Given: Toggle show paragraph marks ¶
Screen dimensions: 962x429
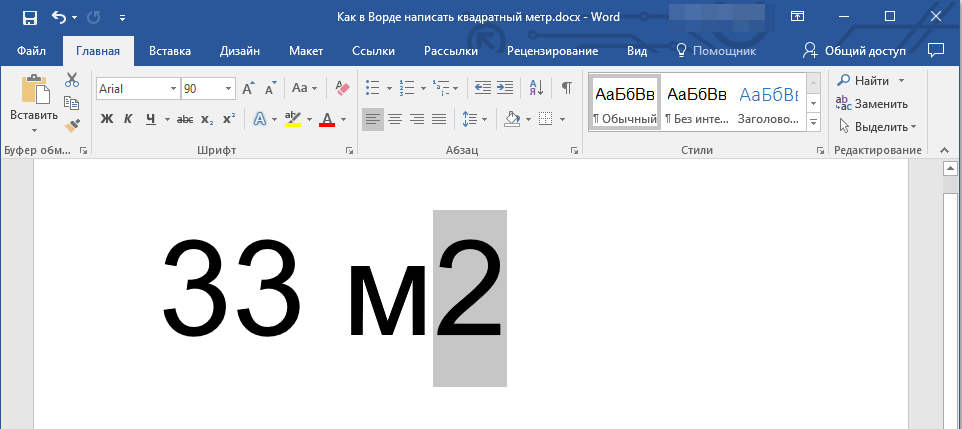Looking at the screenshot, I should click(x=566, y=88).
